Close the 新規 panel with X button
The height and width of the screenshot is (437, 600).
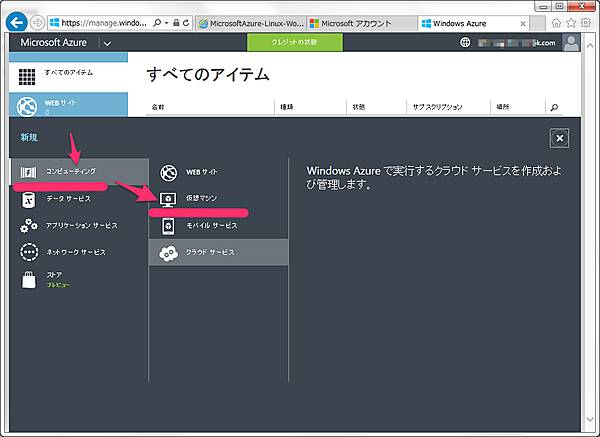click(x=560, y=139)
